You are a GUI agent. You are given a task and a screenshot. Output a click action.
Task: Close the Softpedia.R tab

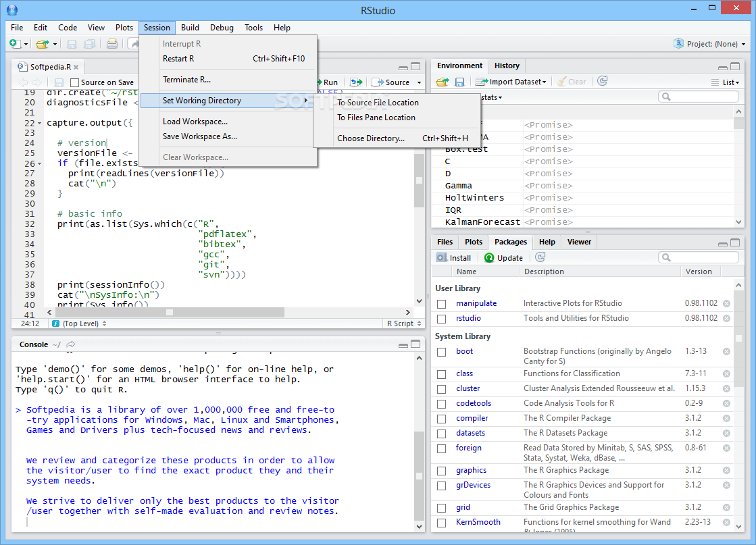click(x=76, y=67)
